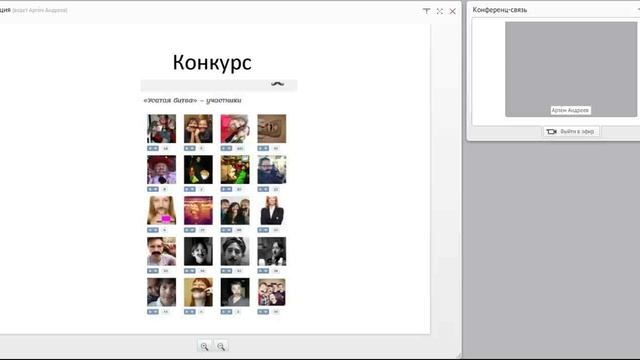Open the green-lit party photo
Screen dimensions: 640x360
point(235,169)
